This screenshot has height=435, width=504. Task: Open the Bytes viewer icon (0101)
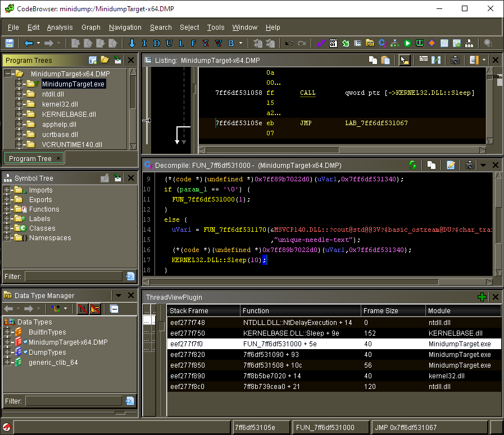click(333, 43)
